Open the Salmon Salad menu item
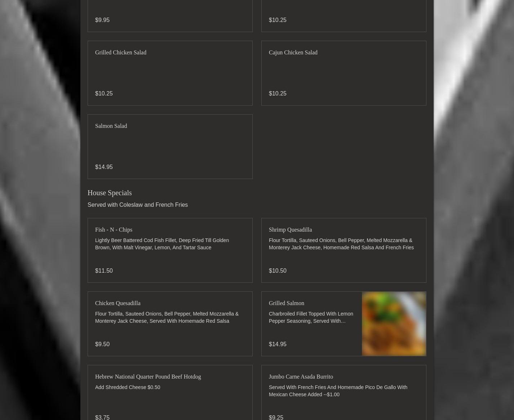The height and width of the screenshot is (420, 514). coord(170,147)
